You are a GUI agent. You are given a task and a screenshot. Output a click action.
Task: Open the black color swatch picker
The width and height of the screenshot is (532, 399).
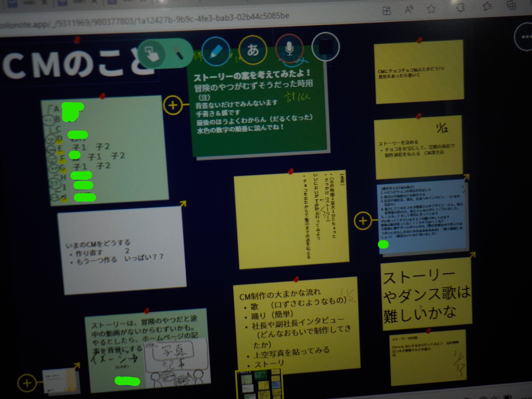click(x=325, y=47)
